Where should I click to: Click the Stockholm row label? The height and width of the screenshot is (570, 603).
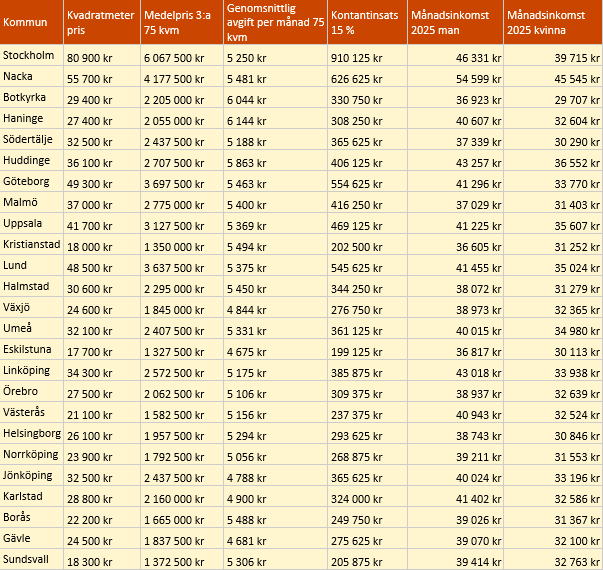32,55
